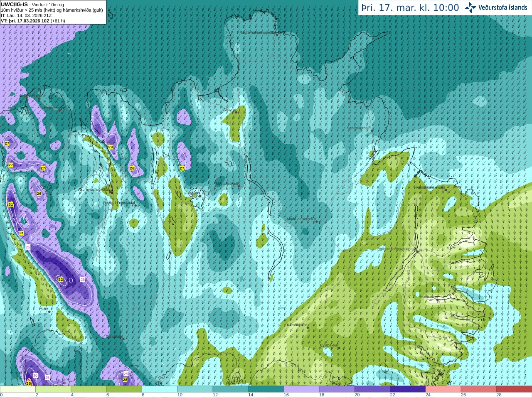Click the Vatnsskarð eystra station label

(430, 187)
